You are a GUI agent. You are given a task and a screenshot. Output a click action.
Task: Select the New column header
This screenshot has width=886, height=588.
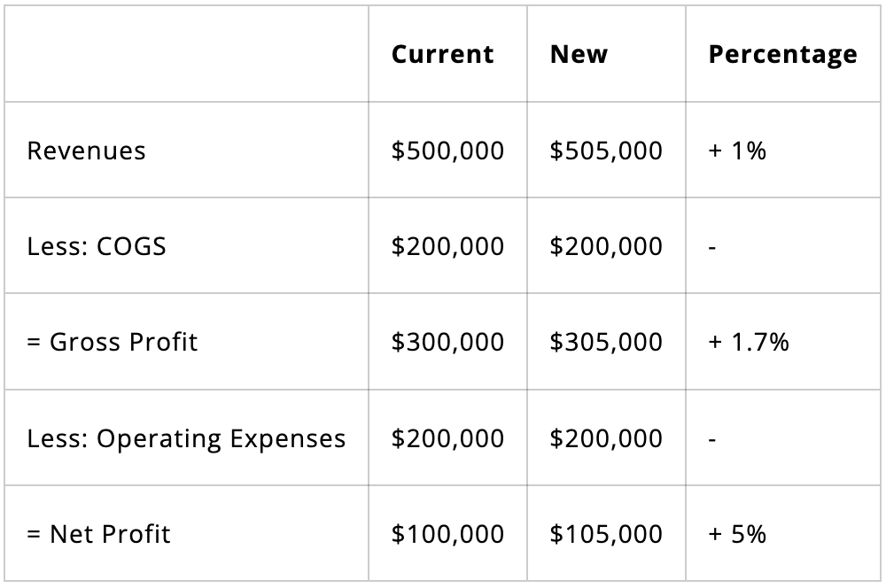(578, 54)
